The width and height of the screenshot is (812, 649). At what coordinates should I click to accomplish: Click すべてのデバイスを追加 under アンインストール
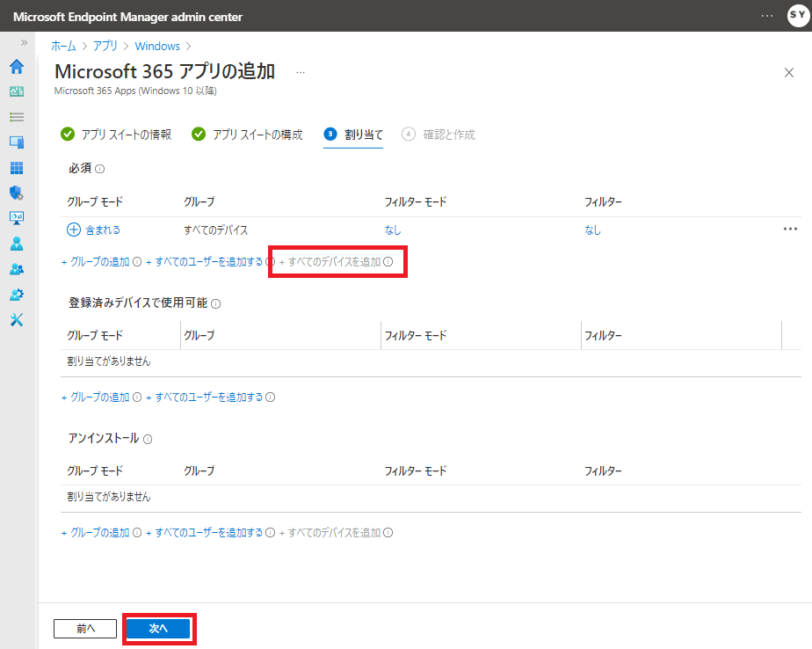(x=330, y=532)
